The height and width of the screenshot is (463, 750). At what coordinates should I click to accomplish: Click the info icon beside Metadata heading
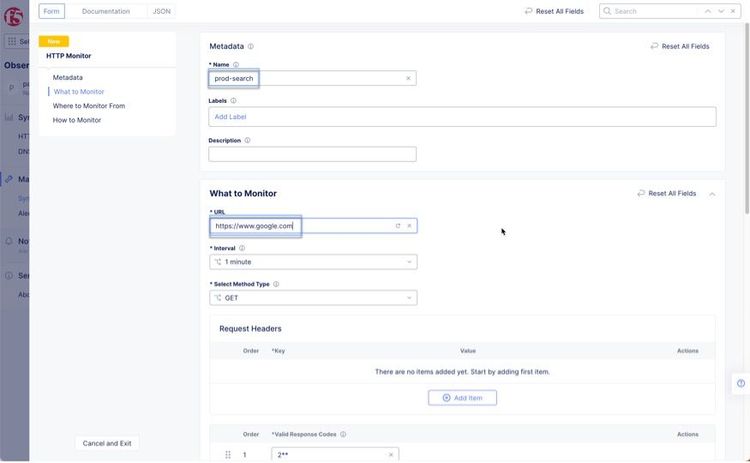click(x=250, y=46)
